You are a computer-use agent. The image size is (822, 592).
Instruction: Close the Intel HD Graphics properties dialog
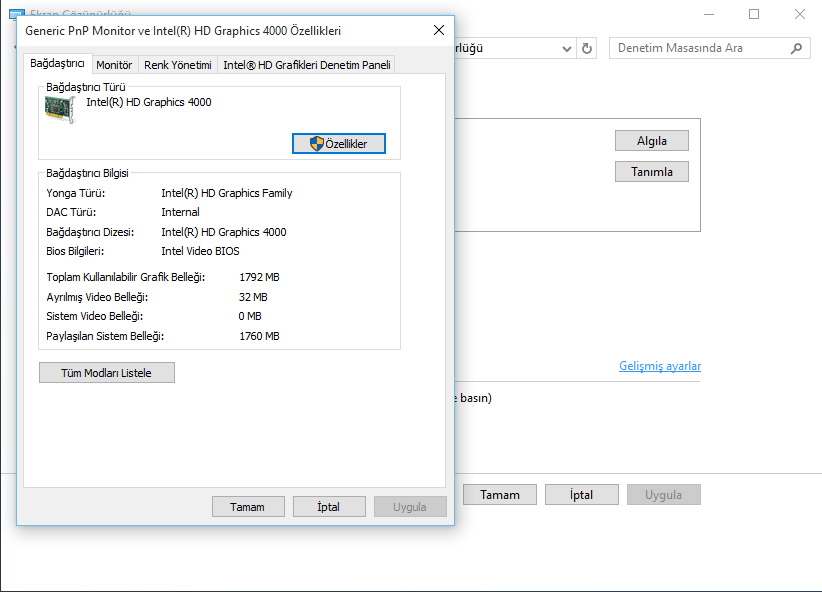pyautogui.click(x=439, y=30)
